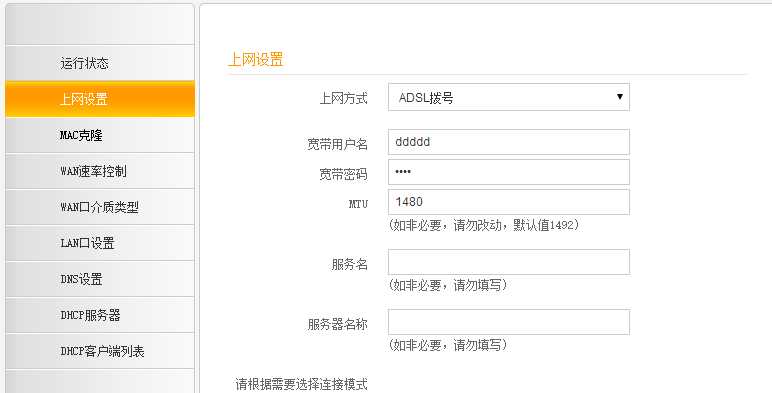The height and width of the screenshot is (393, 772).
Task: Open the 运行状态 menu item
Action: click(x=100, y=63)
